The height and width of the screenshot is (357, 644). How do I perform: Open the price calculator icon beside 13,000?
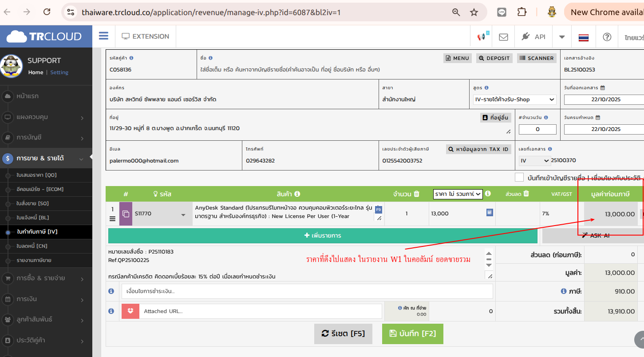click(x=489, y=213)
